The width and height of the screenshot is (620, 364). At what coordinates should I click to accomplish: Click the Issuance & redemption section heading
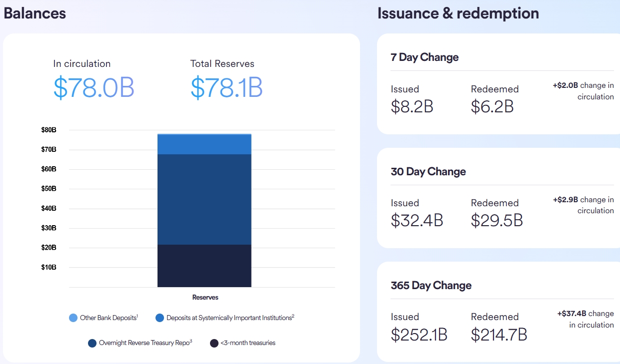(458, 13)
